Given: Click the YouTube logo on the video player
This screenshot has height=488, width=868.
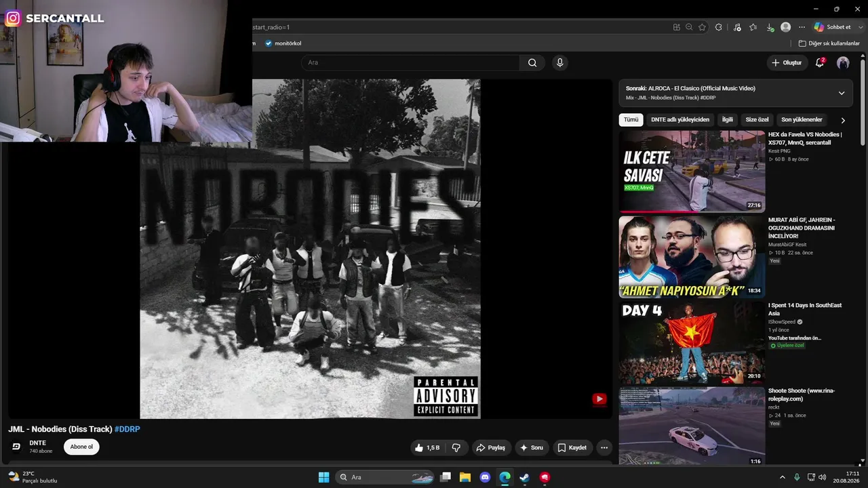Looking at the screenshot, I should coord(599,399).
